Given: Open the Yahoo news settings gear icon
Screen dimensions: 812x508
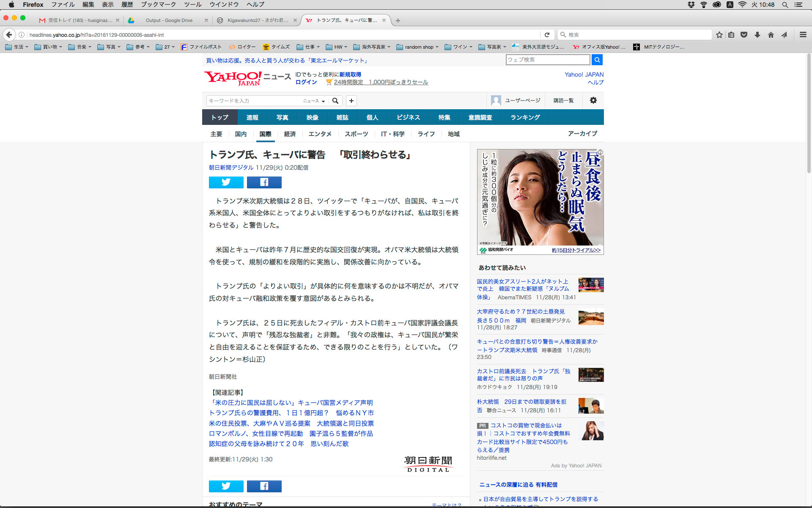Looking at the screenshot, I should pyautogui.click(x=593, y=100).
